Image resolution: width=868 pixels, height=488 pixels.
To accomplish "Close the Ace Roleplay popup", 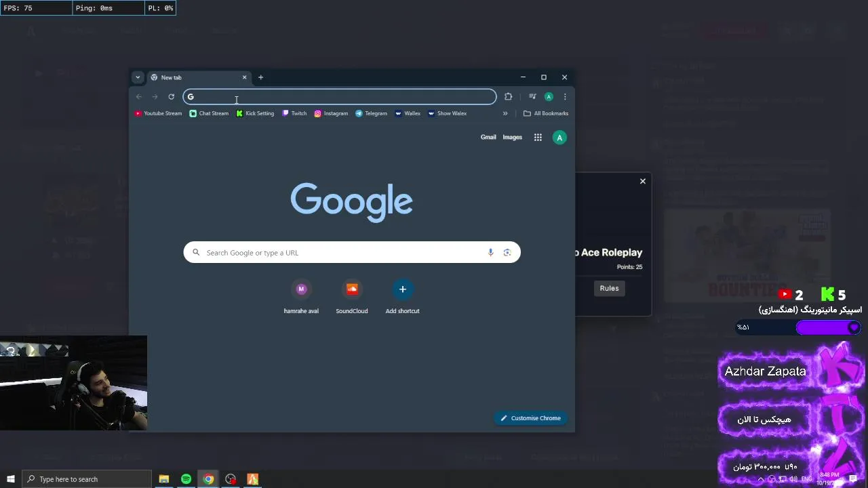I will [643, 181].
